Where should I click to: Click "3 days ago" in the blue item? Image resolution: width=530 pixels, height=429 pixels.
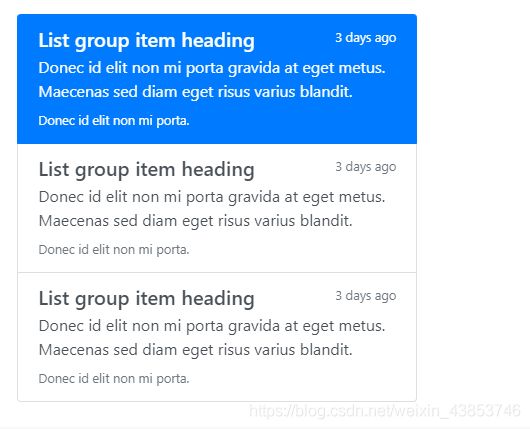pyautogui.click(x=366, y=38)
